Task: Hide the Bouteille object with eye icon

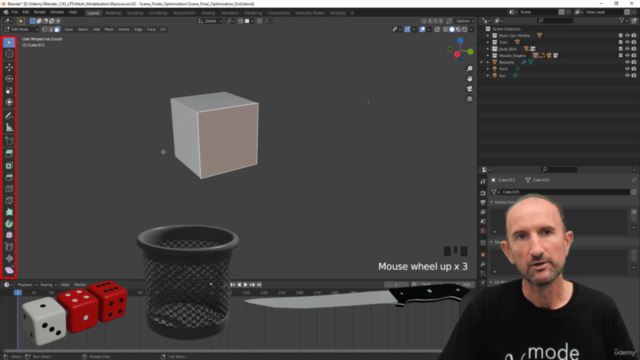Action: pos(627,62)
